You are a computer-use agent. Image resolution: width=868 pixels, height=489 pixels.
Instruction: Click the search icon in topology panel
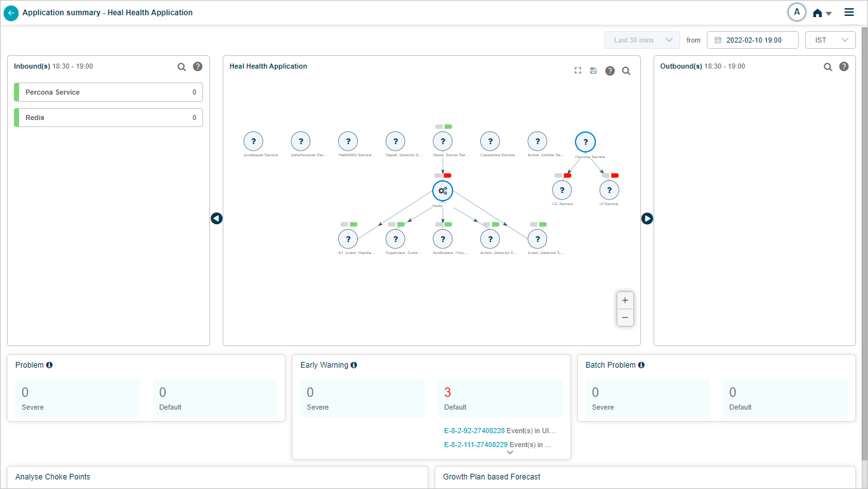[626, 71]
